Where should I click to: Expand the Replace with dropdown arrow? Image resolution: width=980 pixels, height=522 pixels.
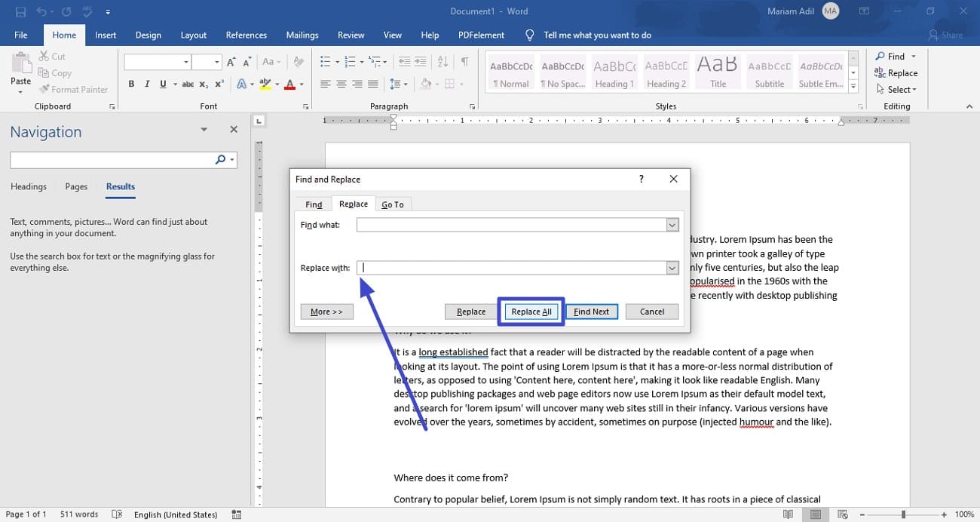point(672,268)
